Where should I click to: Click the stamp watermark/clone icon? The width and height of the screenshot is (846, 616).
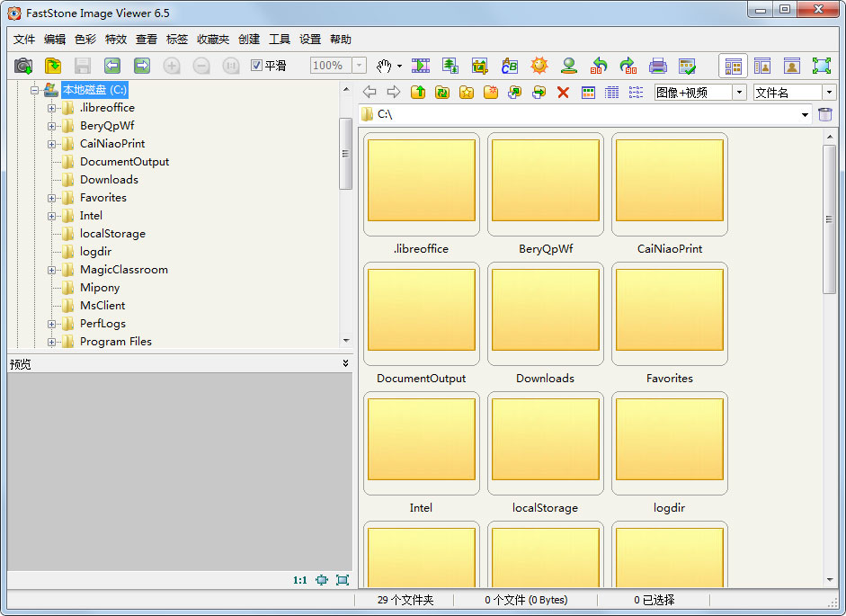tap(569, 66)
